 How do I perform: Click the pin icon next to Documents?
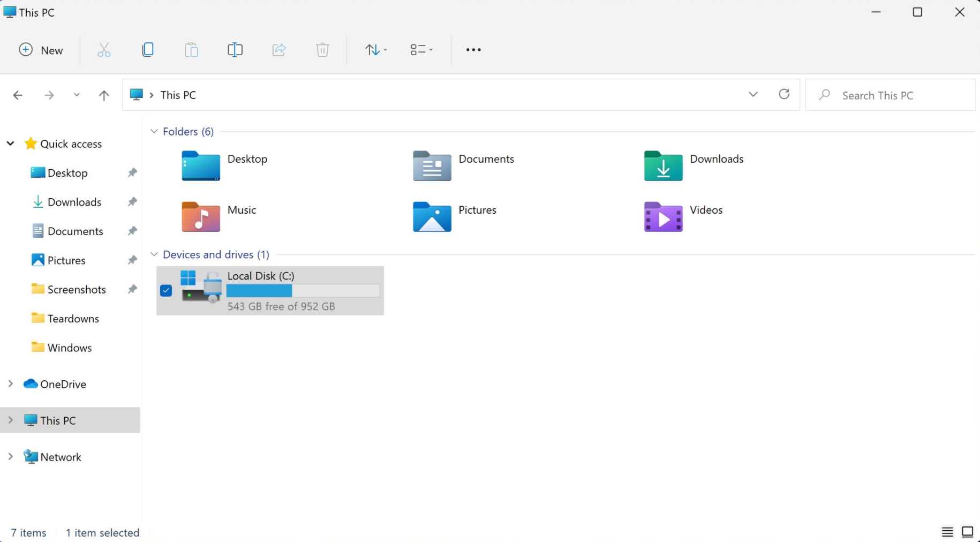click(x=132, y=231)
